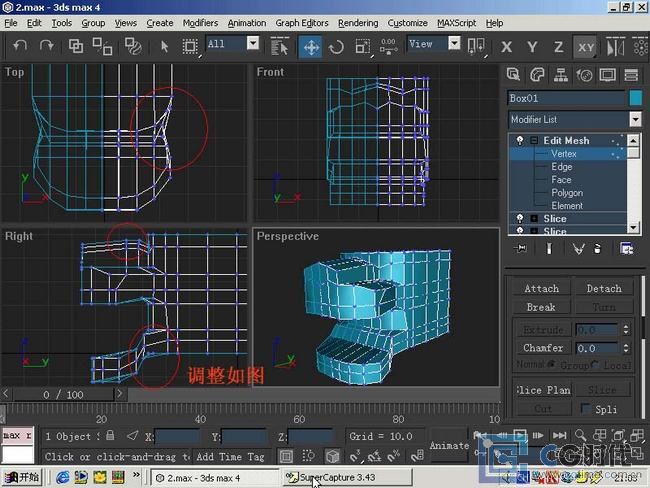Click the Remove modifier trash icon

pyautogui.click(x=597, y=248)
